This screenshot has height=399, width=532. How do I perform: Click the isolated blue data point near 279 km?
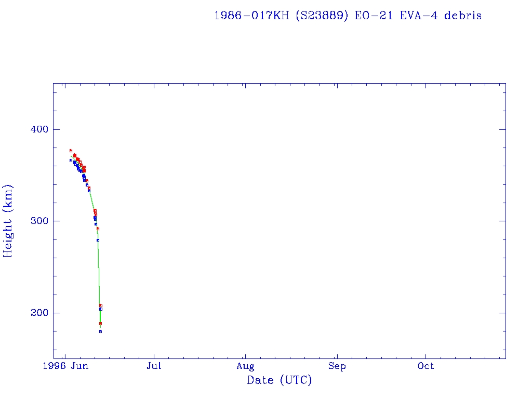click(98, 240)
